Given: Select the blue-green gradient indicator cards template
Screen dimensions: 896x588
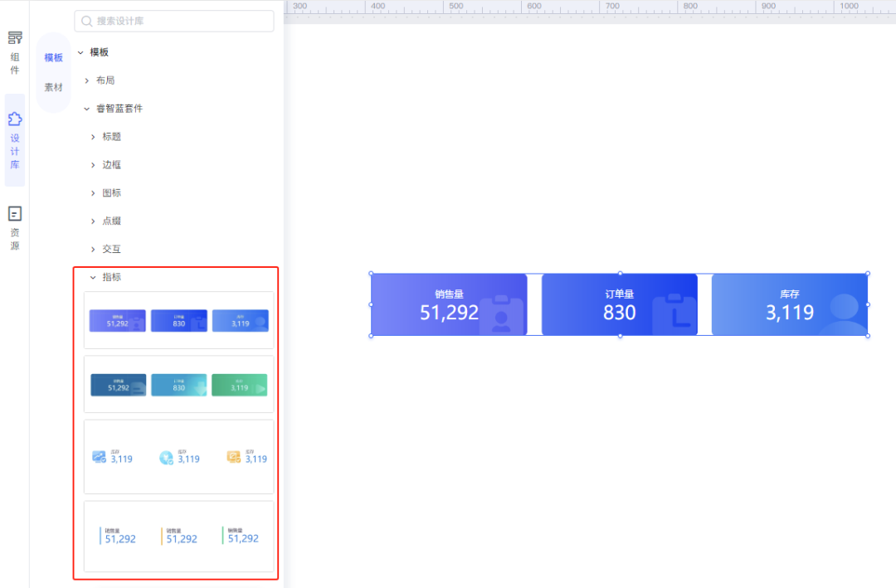Looking at the screenshot, I should [x=179, y=384].
